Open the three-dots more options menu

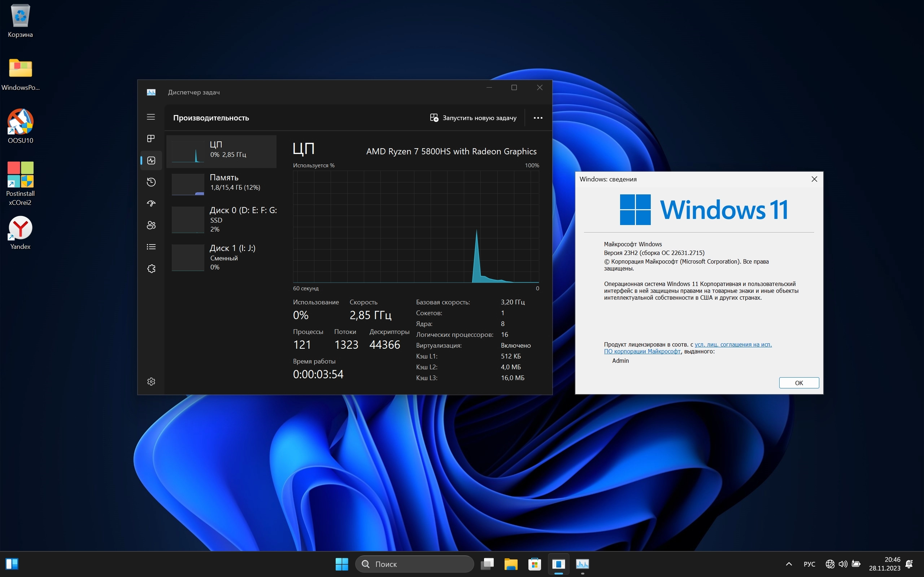[537, 118]
